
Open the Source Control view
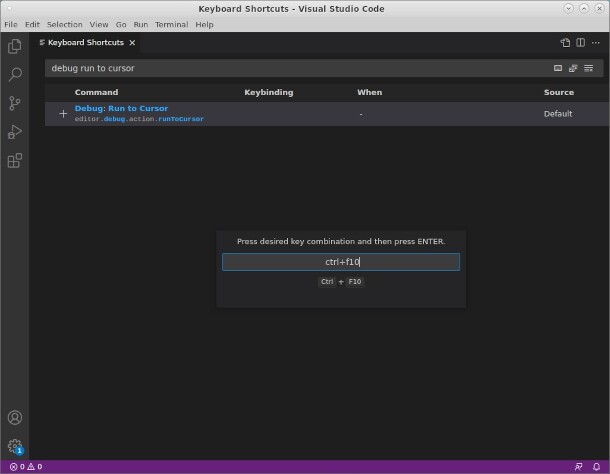tap(15, 103)
